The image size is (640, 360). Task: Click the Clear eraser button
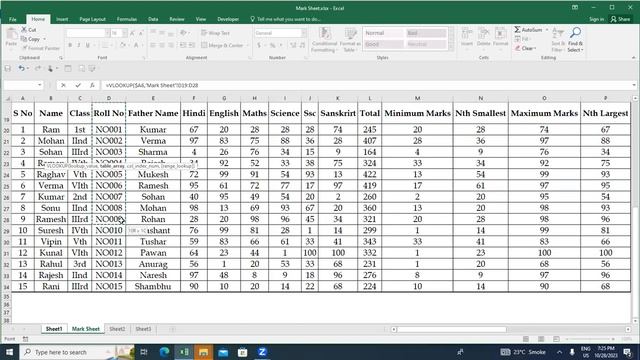(x=525, y=48)
